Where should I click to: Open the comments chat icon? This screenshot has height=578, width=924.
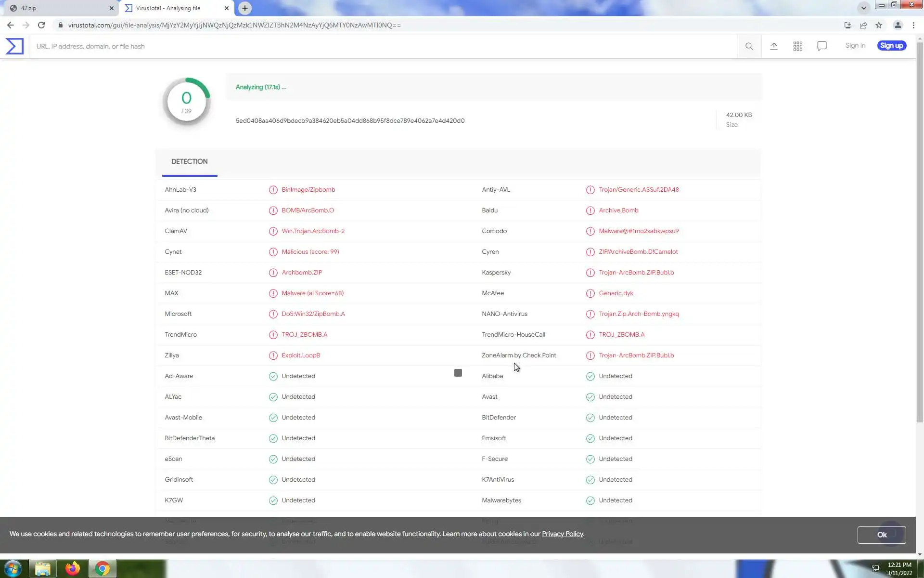coord(822,46)
